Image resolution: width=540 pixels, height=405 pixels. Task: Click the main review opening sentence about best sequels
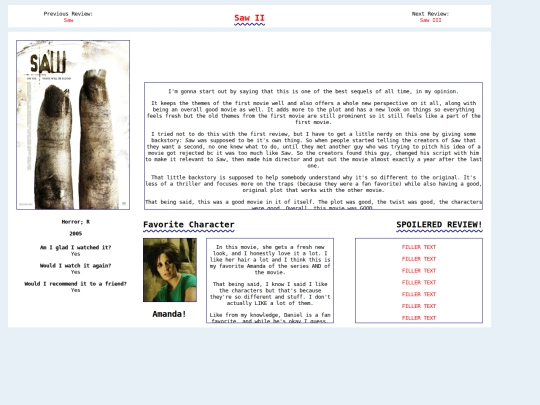(313, 91)
